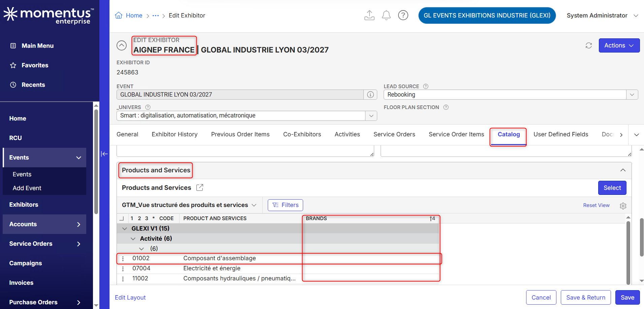Open the Co-Exhibitors tab
The width and height of the screenshot is (644, 309).
(x=302, y=134)
